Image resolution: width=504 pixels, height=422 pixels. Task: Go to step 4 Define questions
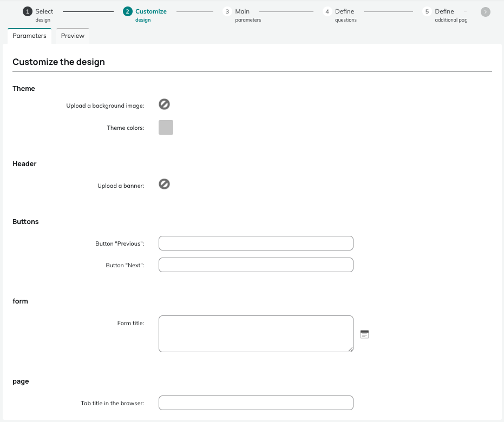point(340,15)
